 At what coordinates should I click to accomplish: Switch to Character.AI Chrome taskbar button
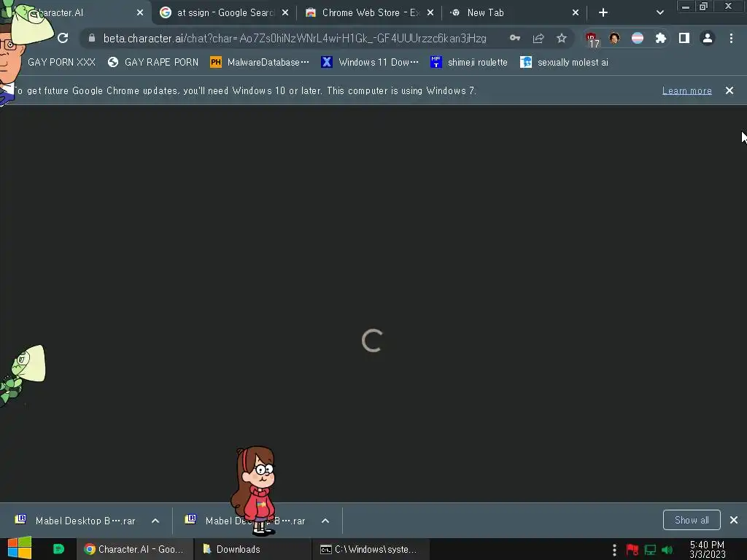(135, 549)
